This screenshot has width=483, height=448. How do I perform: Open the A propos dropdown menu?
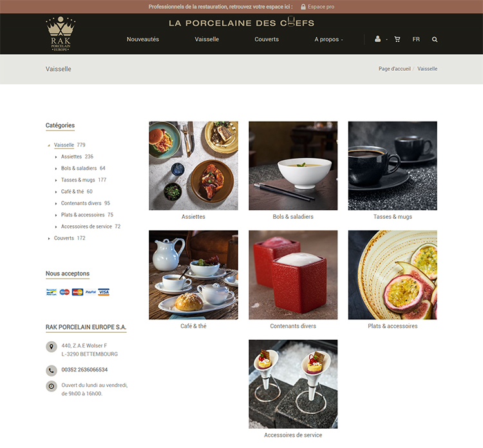328,39
